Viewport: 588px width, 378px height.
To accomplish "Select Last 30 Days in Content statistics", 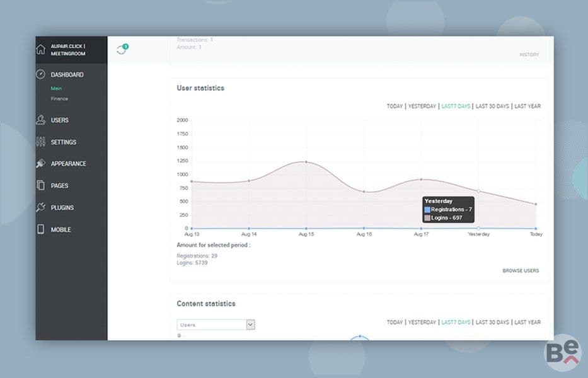I will 492,323.
